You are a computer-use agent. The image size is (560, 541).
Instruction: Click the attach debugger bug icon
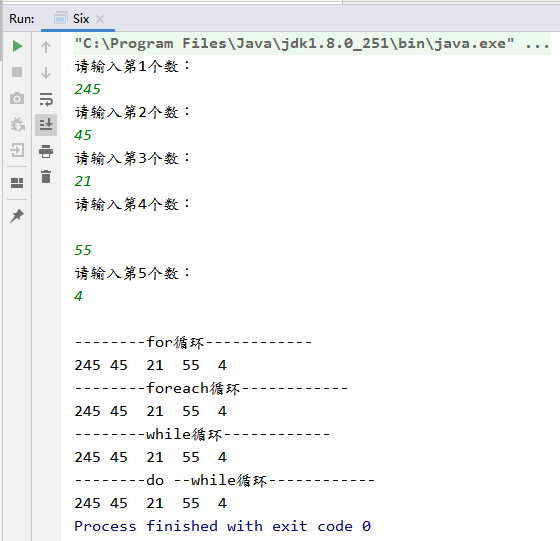click(x=17, y=124)
